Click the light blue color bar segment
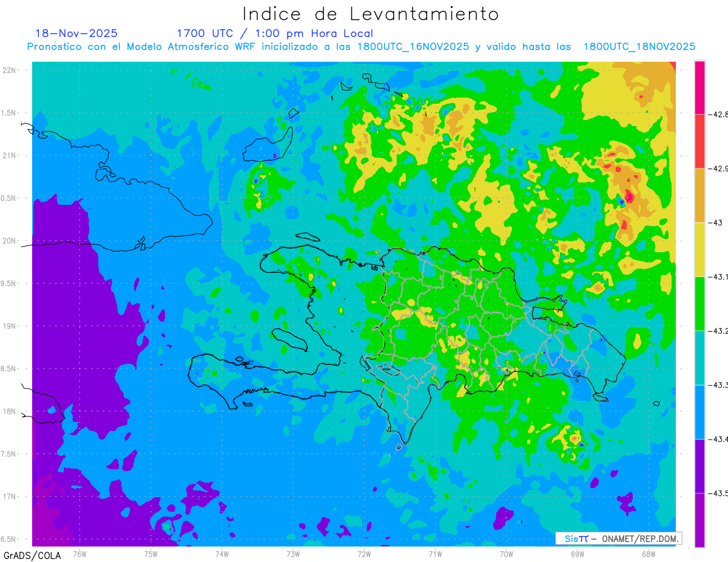The image size is (728, 562). point(699,412)
